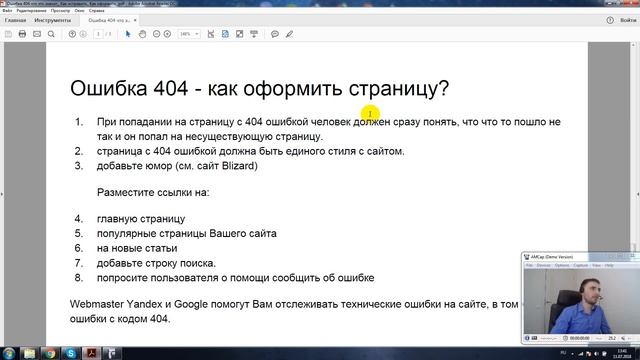Screen dimensions: 640x360
Task: Click the save file icon in toolbar
Action: pos(8,34)
